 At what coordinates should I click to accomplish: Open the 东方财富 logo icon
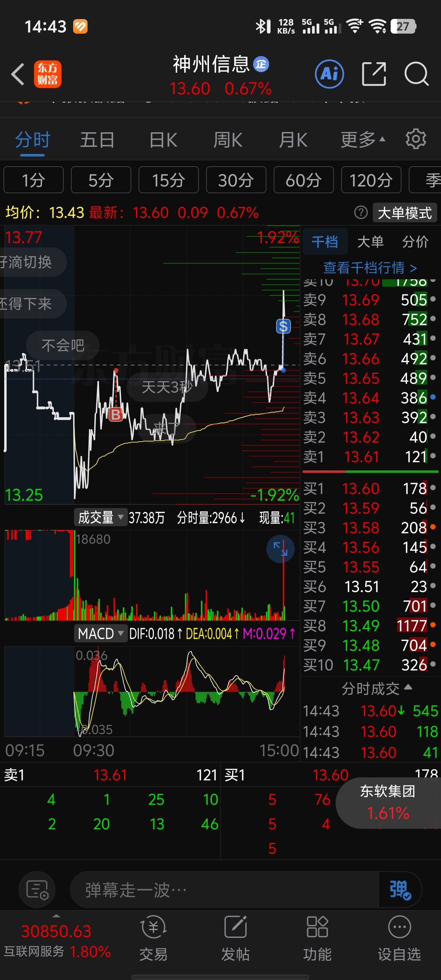click(x=48, y=74)
